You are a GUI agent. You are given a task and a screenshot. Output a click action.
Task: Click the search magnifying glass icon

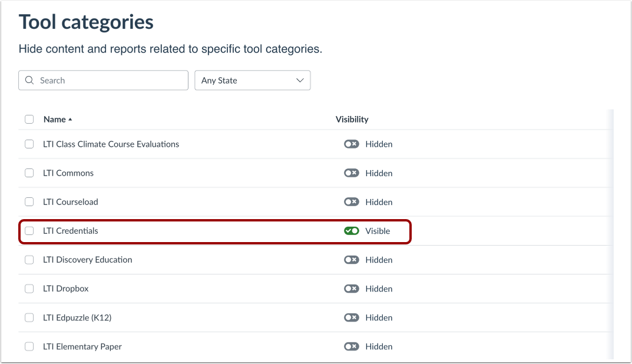(x=29, y=80)
